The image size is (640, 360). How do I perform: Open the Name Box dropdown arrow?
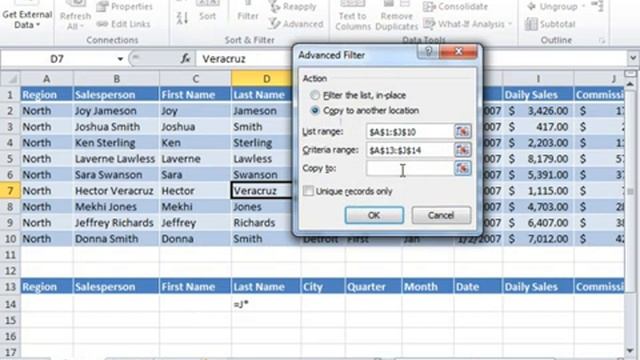[120, 59]
